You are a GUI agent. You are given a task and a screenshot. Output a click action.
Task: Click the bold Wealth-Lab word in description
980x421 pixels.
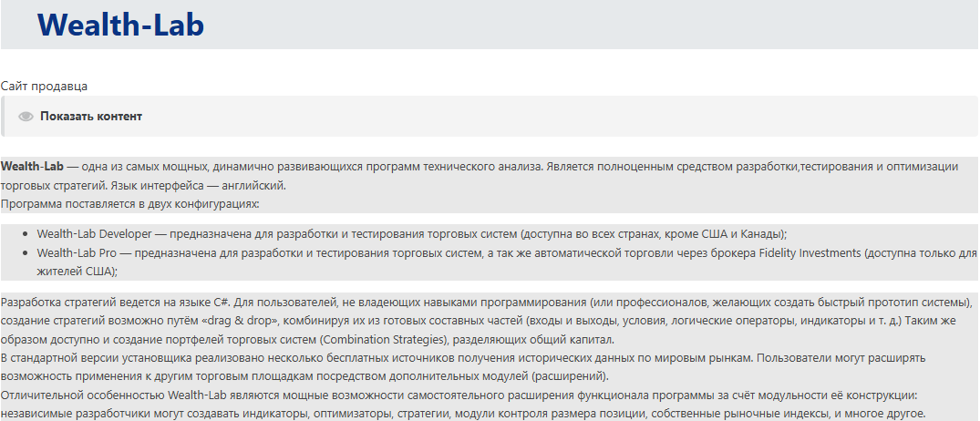[x=32, y=167]
